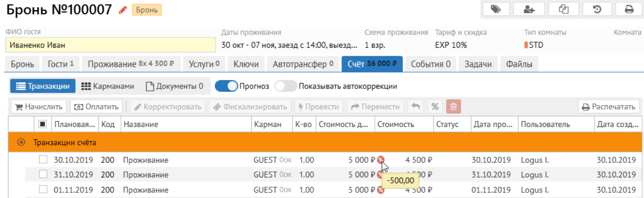644x198 pixels.
Task: Click the pencil edit icon beside booking number
Action: tap(123, 9)
